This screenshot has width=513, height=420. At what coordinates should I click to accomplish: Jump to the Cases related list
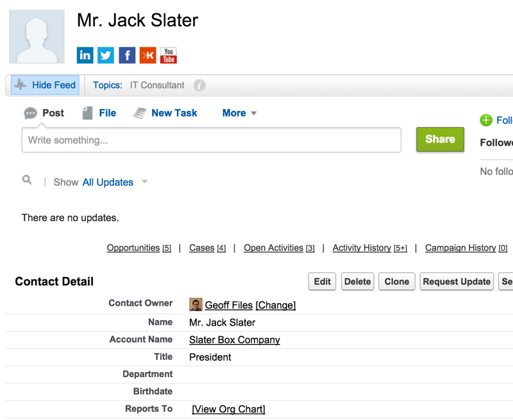coord(207,248)
